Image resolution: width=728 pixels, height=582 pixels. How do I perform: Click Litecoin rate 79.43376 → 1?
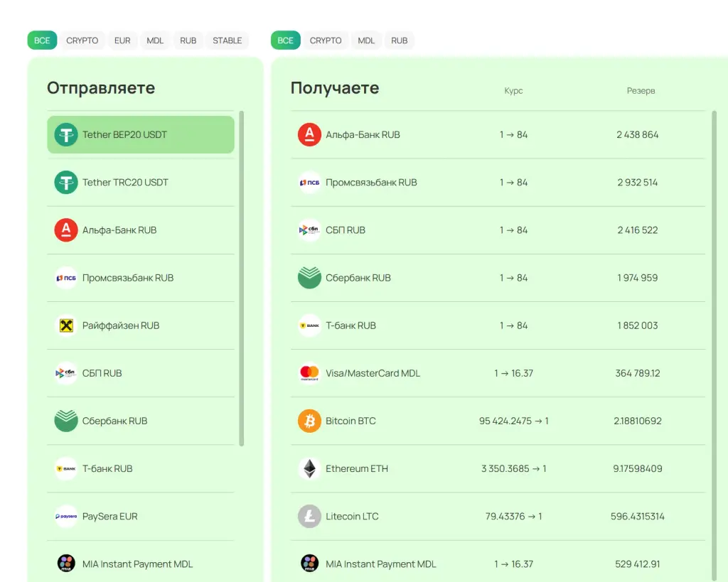(x=513, y=517)
